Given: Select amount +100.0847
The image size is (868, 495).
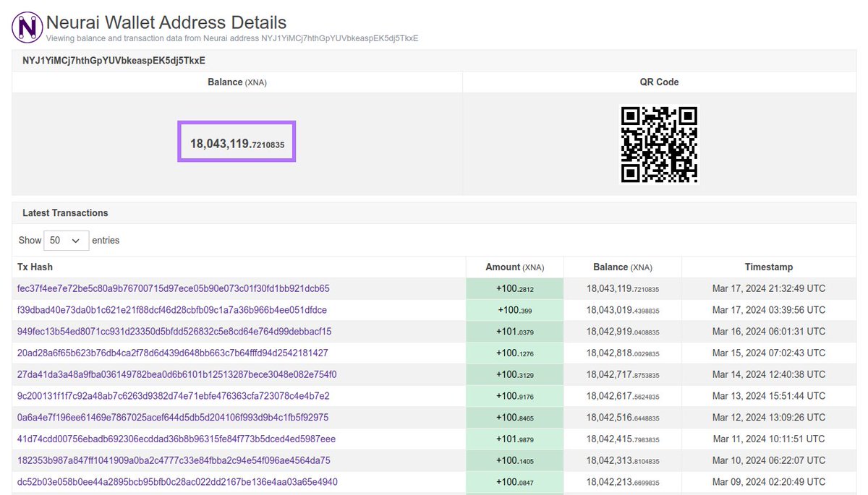Looking at the screenshot, I should click(515, 482).
